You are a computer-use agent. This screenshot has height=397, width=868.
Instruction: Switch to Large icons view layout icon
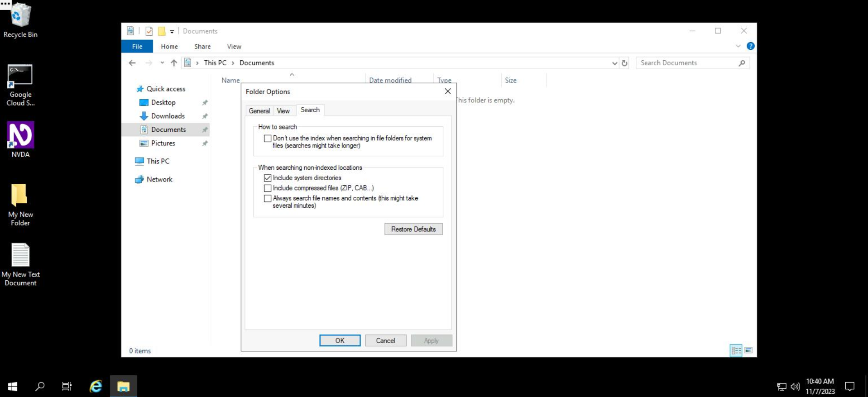748,350
